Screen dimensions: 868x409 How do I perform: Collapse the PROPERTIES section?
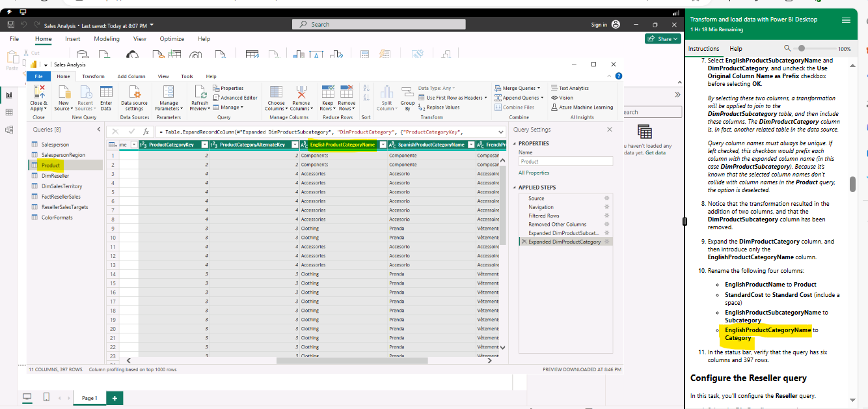pyautogui.click(x=515, y=143)
